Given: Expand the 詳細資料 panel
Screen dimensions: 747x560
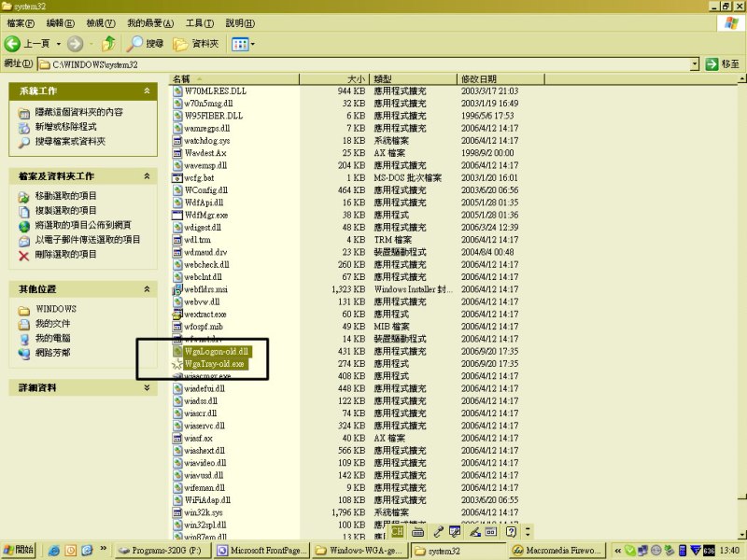Looking at the screenshot, I should (147, 387).
